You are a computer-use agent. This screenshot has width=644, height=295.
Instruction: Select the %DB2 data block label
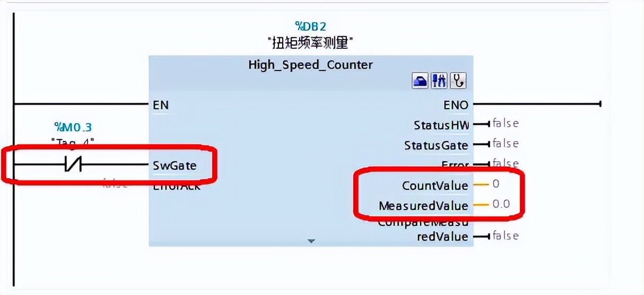[x=311, y=26]
